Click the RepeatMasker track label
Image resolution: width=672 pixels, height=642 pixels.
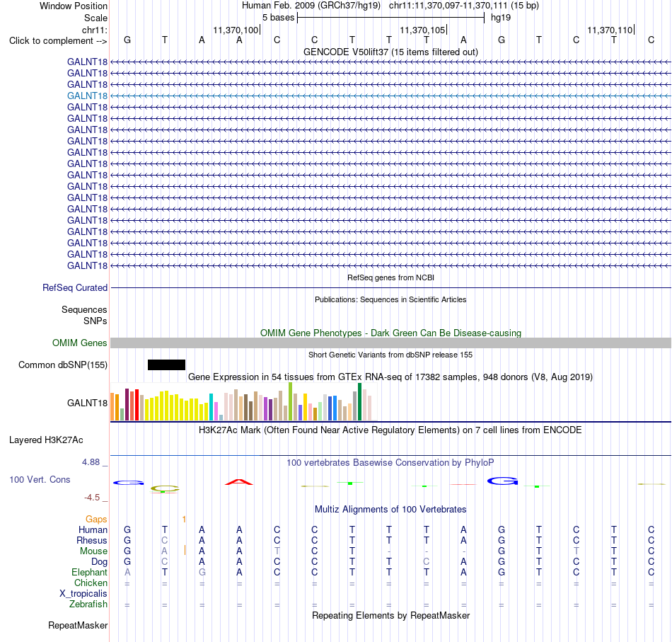point(78,625)
